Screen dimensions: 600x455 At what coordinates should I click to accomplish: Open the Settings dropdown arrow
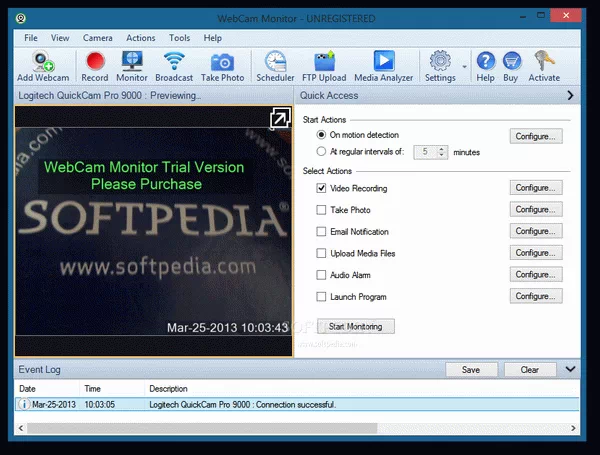pos(464,66)
